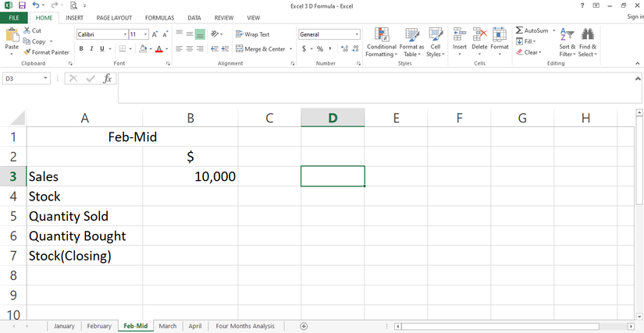The image size is (644, 333).
Task: Expand the General number format dropdown
Action: coord(358,34)
